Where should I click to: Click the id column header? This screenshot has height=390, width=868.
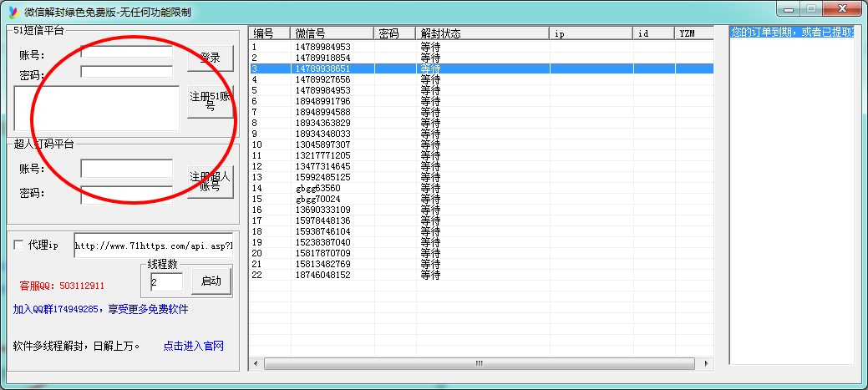point(654,33)
